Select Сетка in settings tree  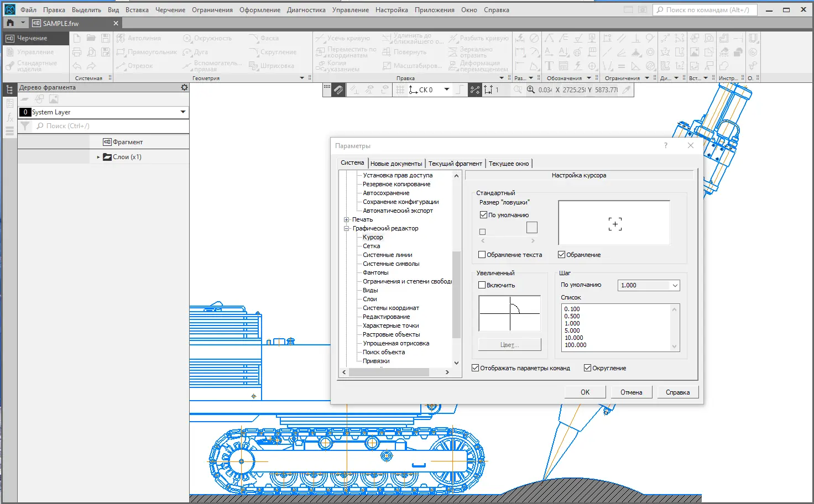(372, 246)
